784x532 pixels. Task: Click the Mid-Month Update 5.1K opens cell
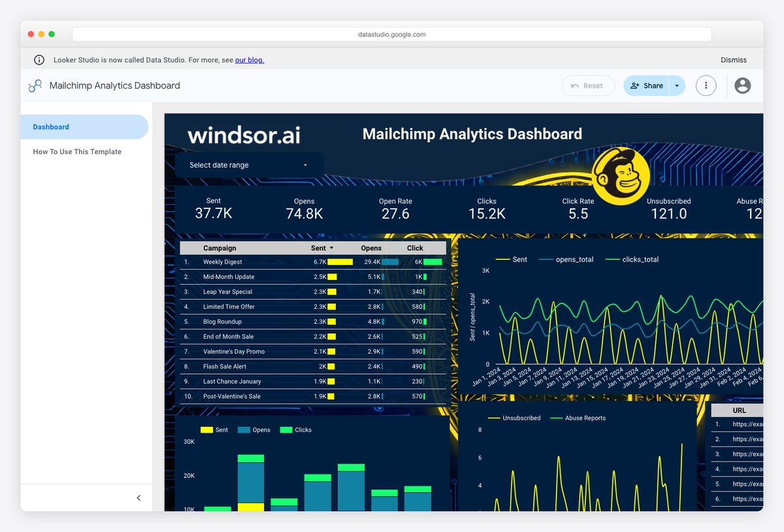(x=376, y=277)
